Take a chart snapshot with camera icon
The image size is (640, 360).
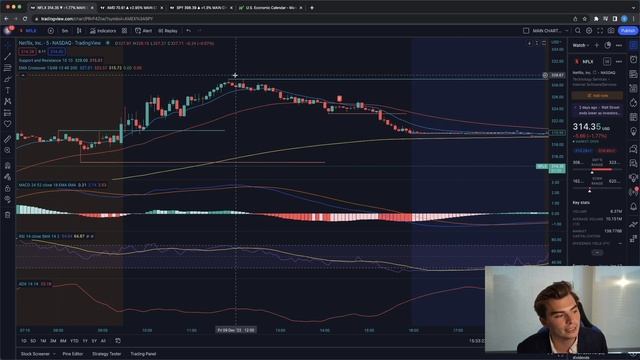(611, 31)
